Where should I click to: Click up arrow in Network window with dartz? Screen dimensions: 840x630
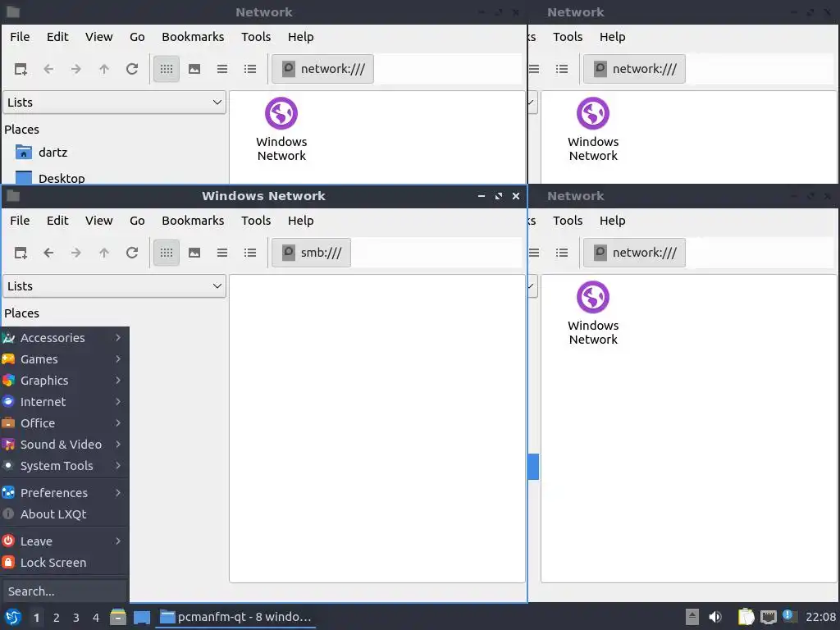click(104, 69)
